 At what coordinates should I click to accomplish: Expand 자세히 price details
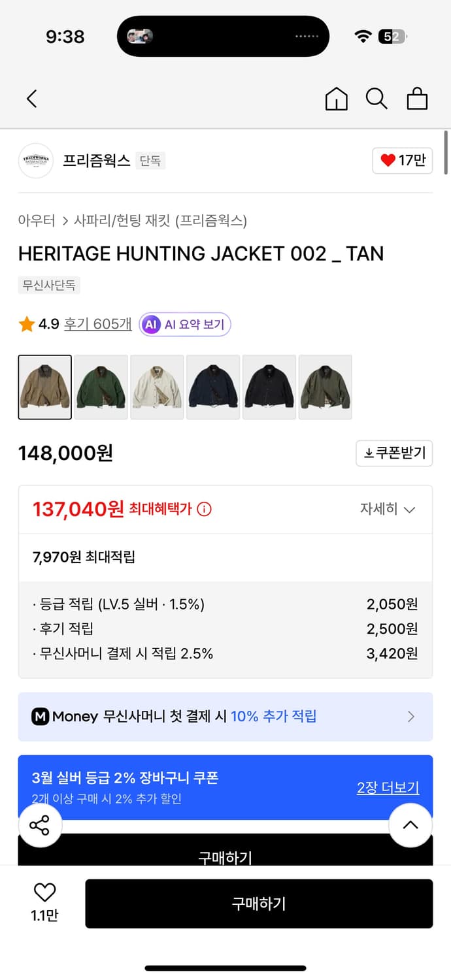(x=388, y=509)
